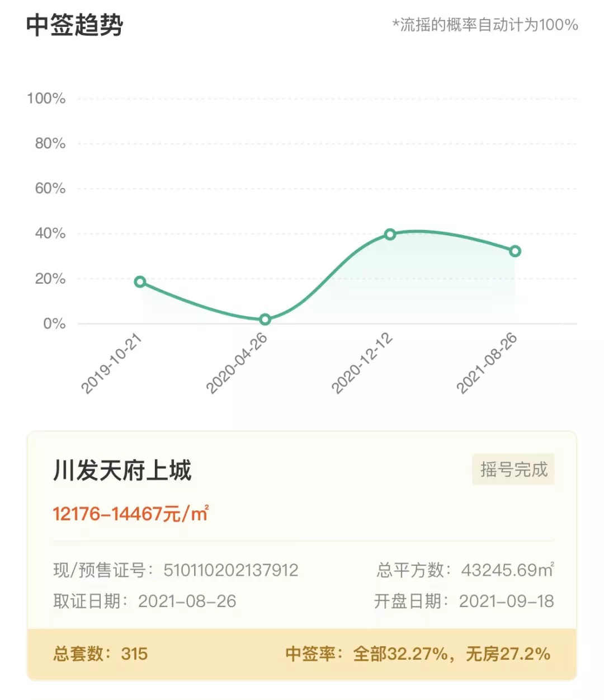Viewport: 604px width, 700px height.
Task: Click the 2019-10-21 data point on chart
Action: click(140, 281)
